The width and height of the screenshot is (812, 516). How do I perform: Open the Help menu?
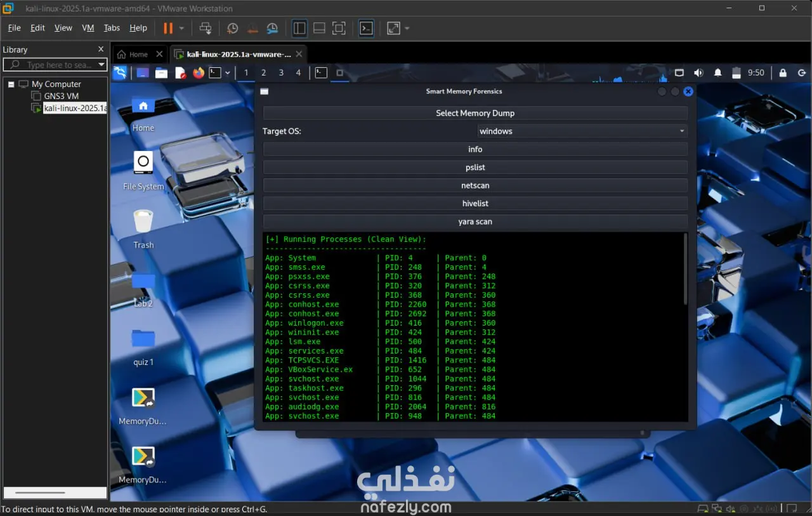pos(138,28)
